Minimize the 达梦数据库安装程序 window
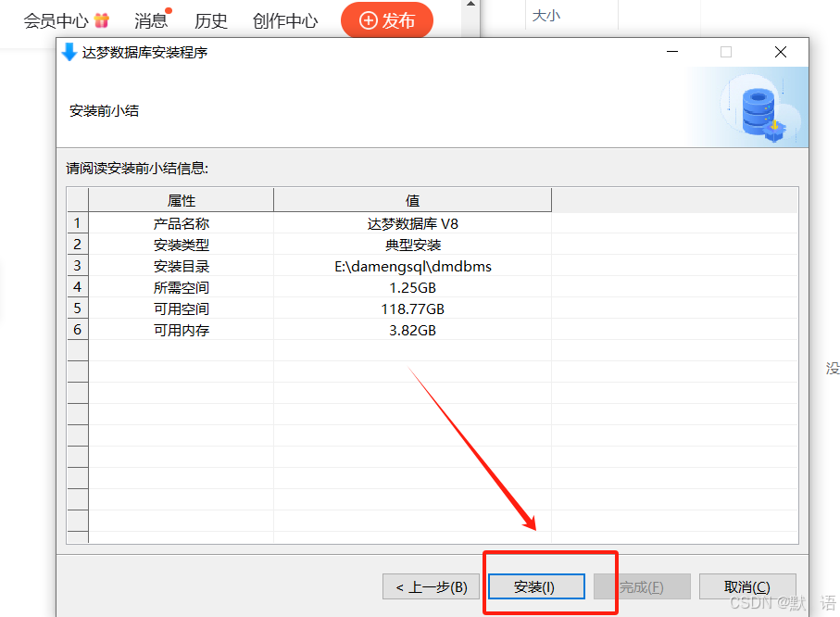Viewport: 840px width, 617px height. point(672,52)
